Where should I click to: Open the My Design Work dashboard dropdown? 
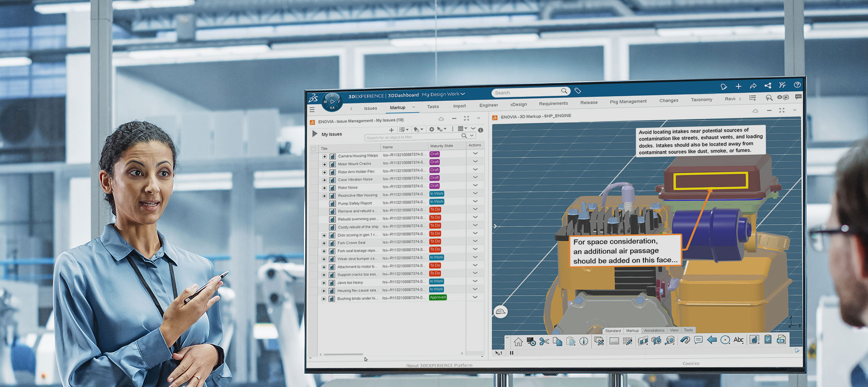pos(443,94)
